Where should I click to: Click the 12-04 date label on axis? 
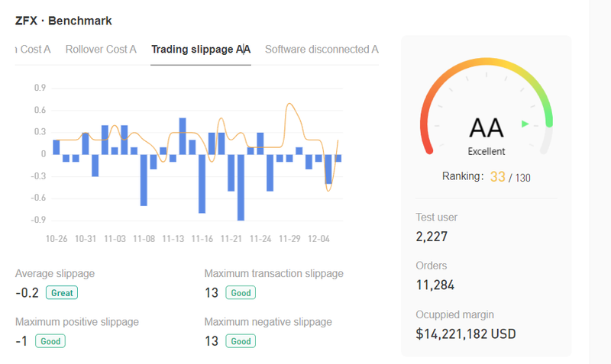318,239
